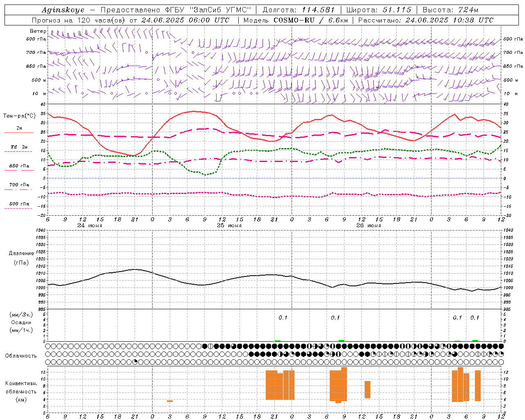Click the Облачность cloud cover label
Viewport: 525px width, 420px height.
[21, 356]
